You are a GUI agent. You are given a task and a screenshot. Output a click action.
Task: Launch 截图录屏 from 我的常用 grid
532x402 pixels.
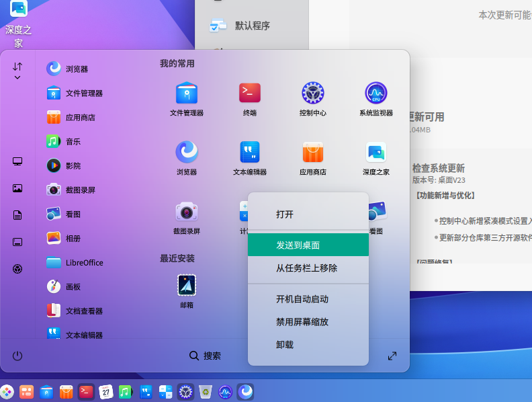187,217
